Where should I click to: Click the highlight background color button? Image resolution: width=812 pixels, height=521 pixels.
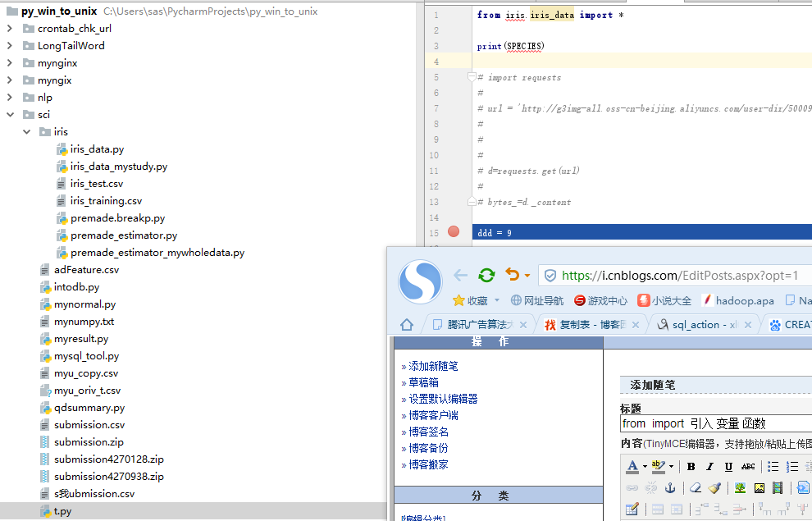658,466
